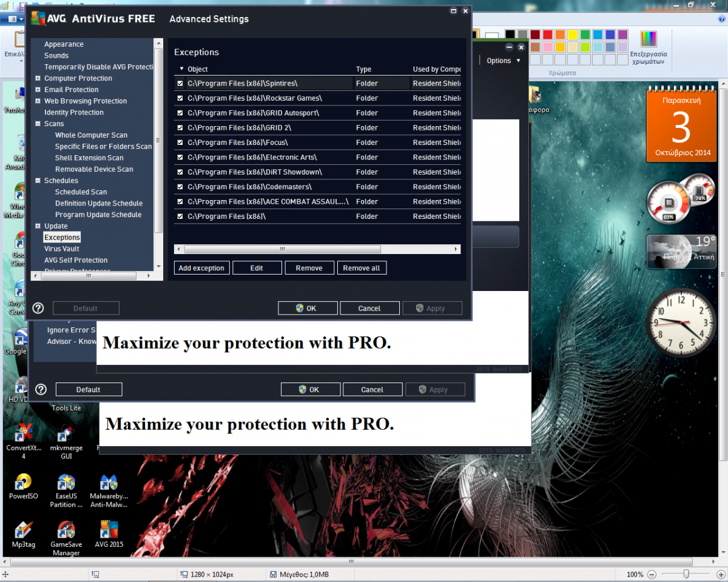Open AVG Self Protection settings
The width and height of the screenshot is (728, 582).
pos(76,260)
